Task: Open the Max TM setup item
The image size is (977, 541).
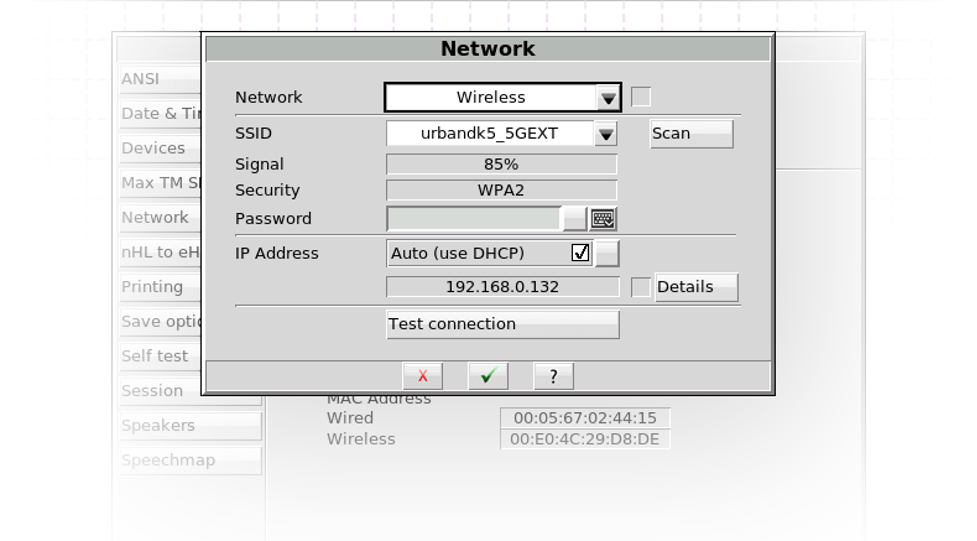Action: point(160,183)
